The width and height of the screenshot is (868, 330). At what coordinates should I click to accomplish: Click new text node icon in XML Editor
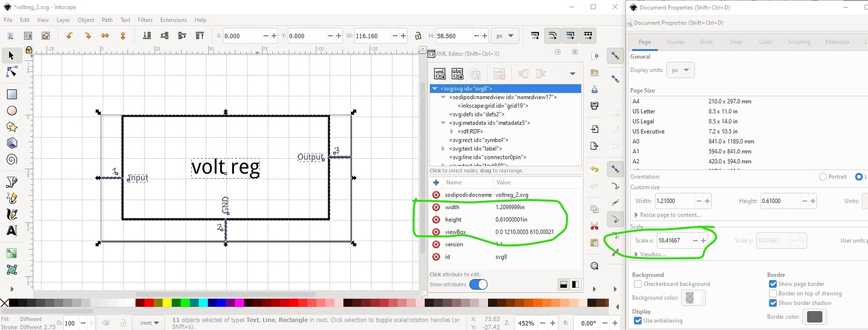tap(458, 74)
